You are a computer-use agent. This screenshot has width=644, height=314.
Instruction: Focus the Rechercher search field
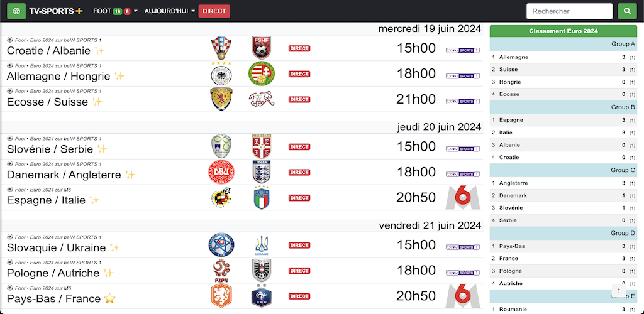pyautogui.click(x=569, y=11)
